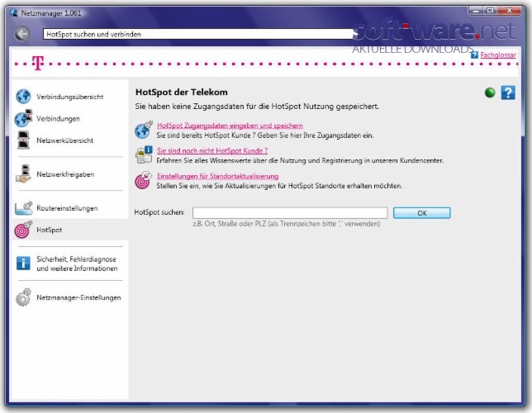Click the Verbindungen globe-with-computer icon
This screenshot has height=413, width=532.
point(23,118)
